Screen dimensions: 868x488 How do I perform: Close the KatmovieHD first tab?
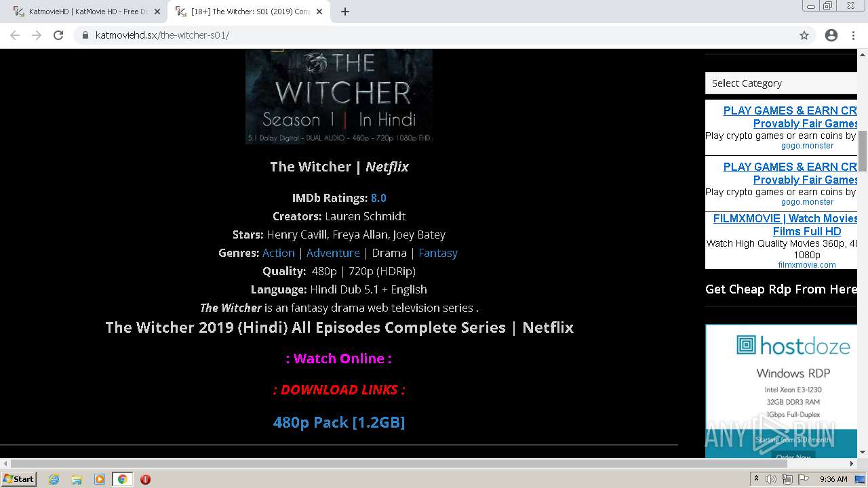[157, 12]
